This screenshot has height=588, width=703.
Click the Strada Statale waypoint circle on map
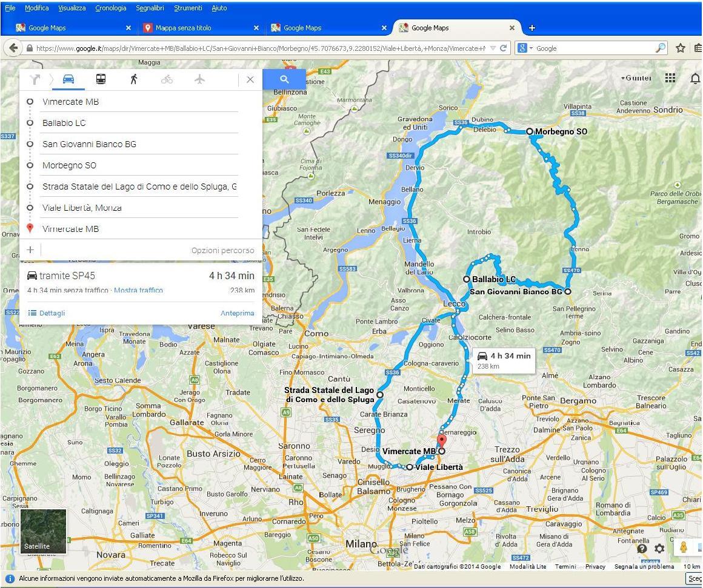(380, 395)
